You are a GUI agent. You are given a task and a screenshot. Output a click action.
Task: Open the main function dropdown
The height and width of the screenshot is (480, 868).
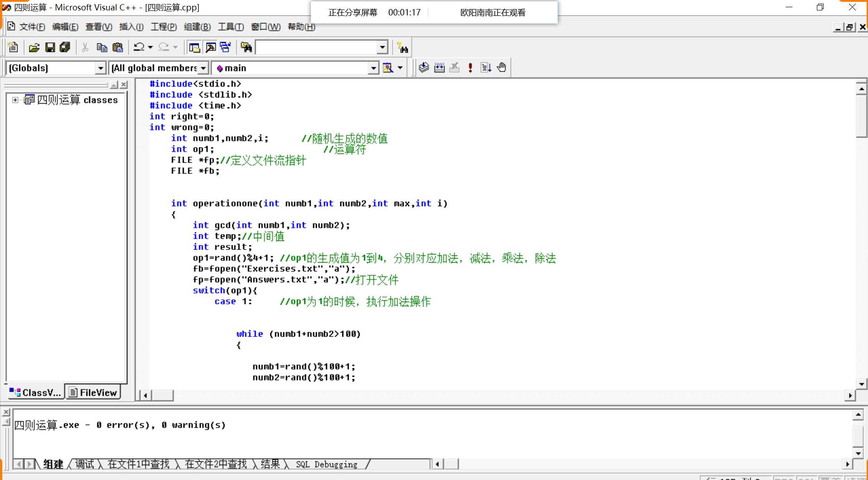[373, 68]
